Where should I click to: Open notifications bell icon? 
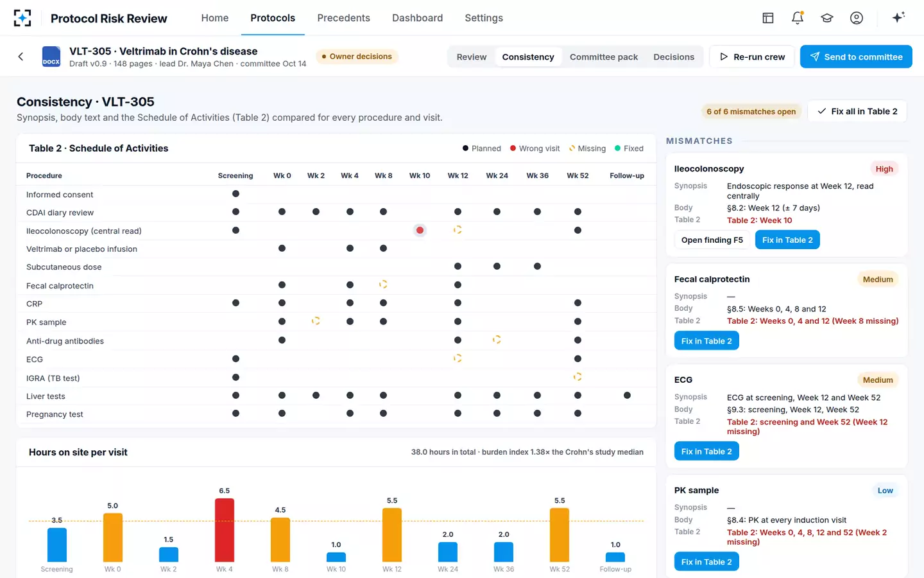click(x=798, y=18)
